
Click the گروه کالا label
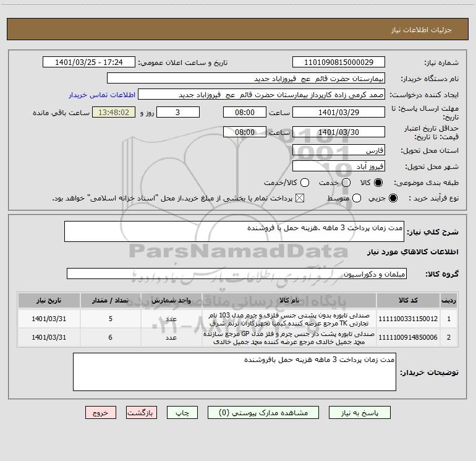(x=442, y=274)
